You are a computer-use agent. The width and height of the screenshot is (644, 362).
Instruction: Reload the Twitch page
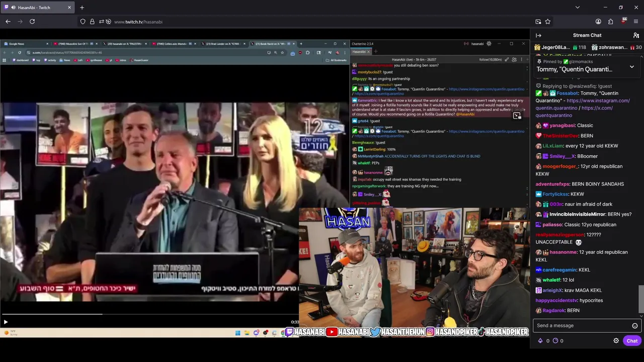pos(32,22)
